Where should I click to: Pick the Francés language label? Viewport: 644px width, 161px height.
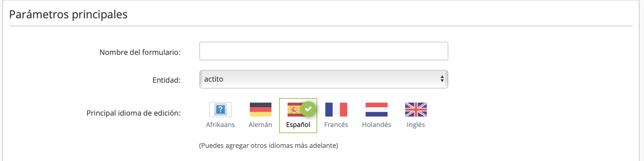(336, 125)
